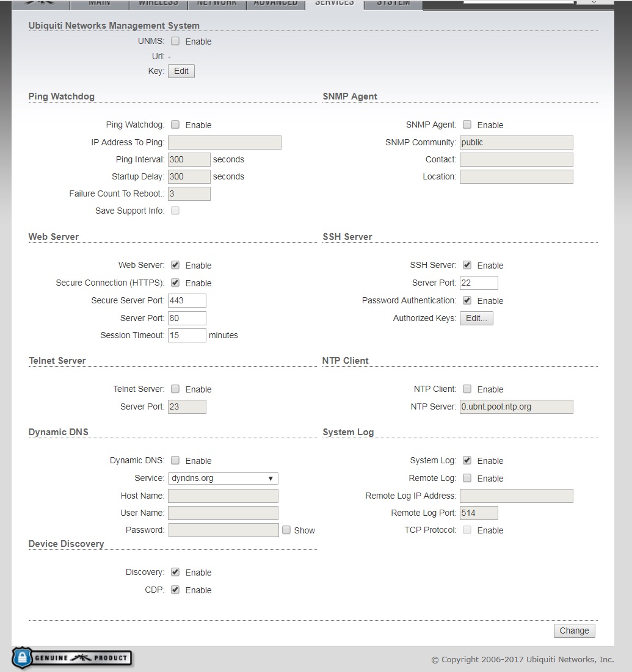632x672 pixels.
Task: Enable the Ping Watchdog checkbox
Action: pos(175,125)
